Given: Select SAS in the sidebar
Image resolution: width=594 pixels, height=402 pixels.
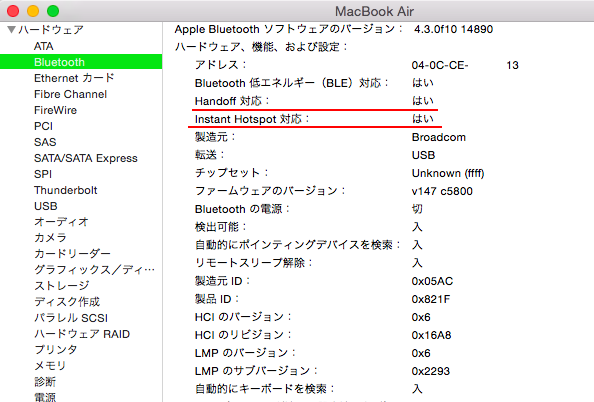Looking at the screenshot, I should click(x=45, y=142).
